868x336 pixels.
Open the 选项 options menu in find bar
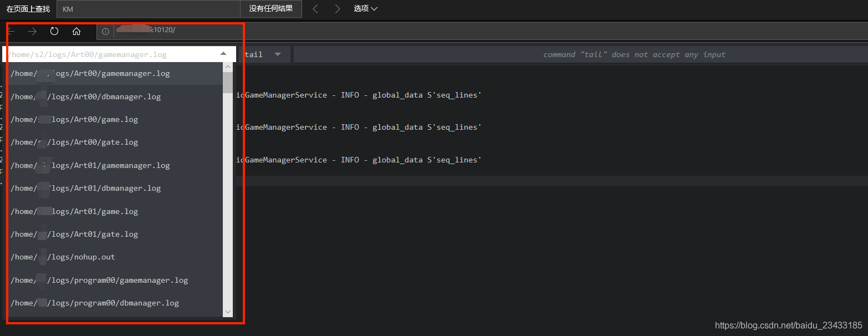365,8
